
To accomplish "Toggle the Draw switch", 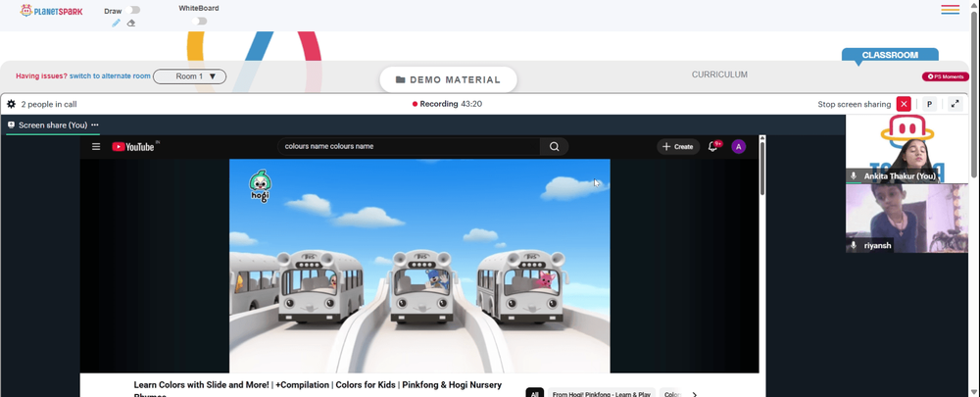I will coord(132,10).
